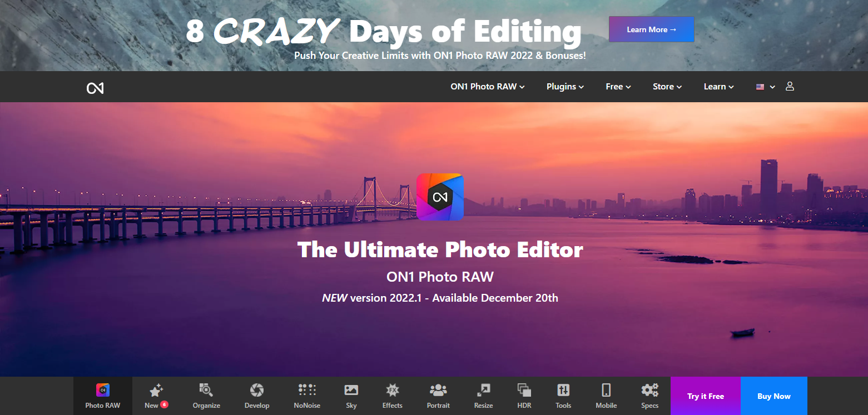This screenshot has width=868, height=415.
Task: Expand the Store menu
Action: tap(667, 87)
